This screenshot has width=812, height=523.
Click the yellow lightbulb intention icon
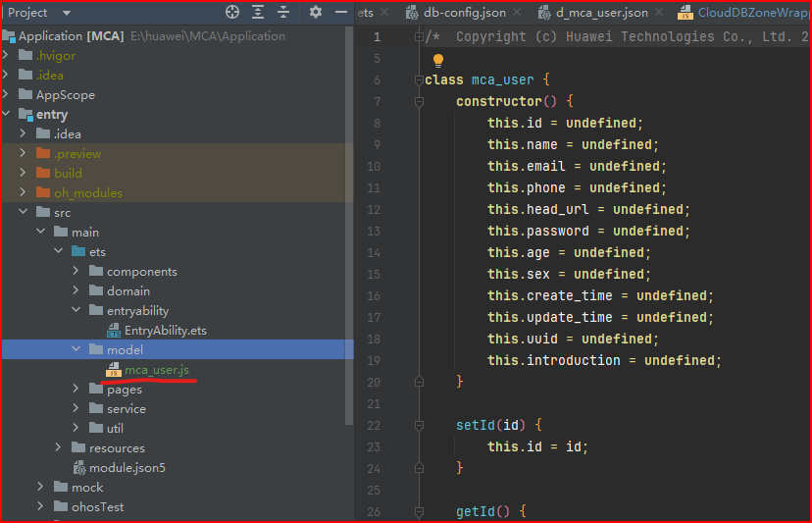[438, 61]
